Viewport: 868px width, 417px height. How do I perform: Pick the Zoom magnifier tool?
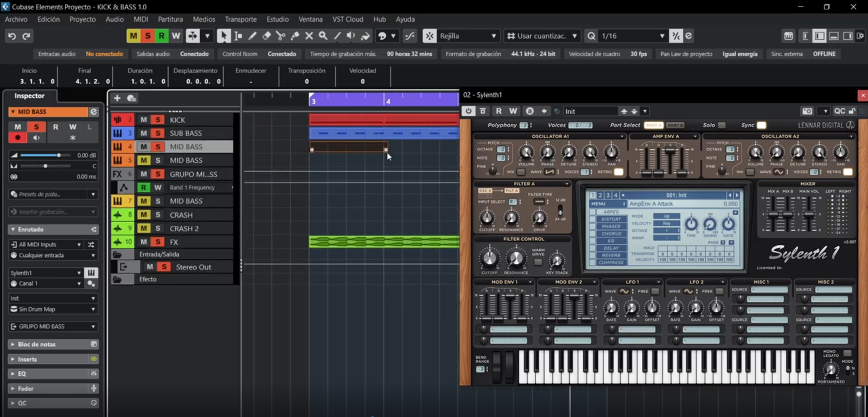[x=323, y=36]
